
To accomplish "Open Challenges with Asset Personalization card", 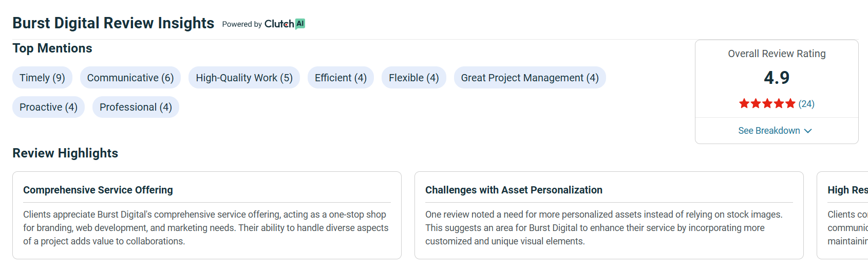I will 609,215.
